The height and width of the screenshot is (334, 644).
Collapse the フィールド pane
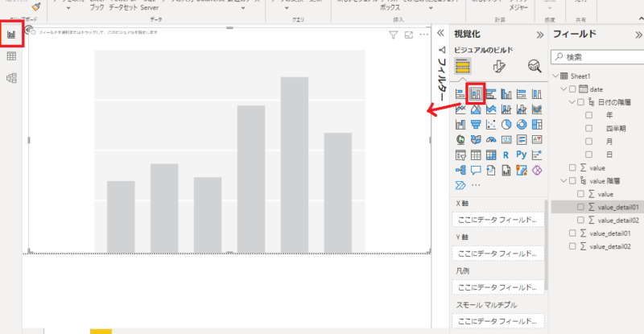pyautogui.click(x=638, y=35)
